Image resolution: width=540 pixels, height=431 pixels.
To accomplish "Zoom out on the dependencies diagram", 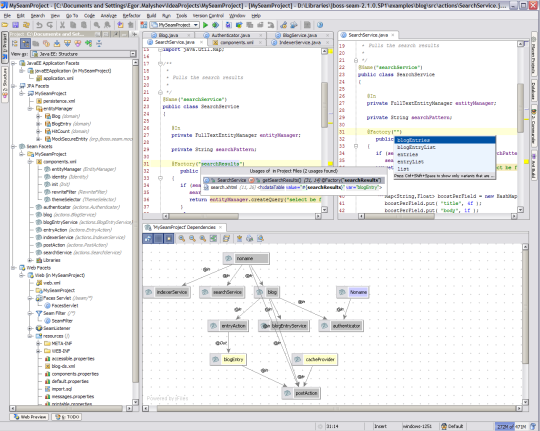I will [192, 238].
